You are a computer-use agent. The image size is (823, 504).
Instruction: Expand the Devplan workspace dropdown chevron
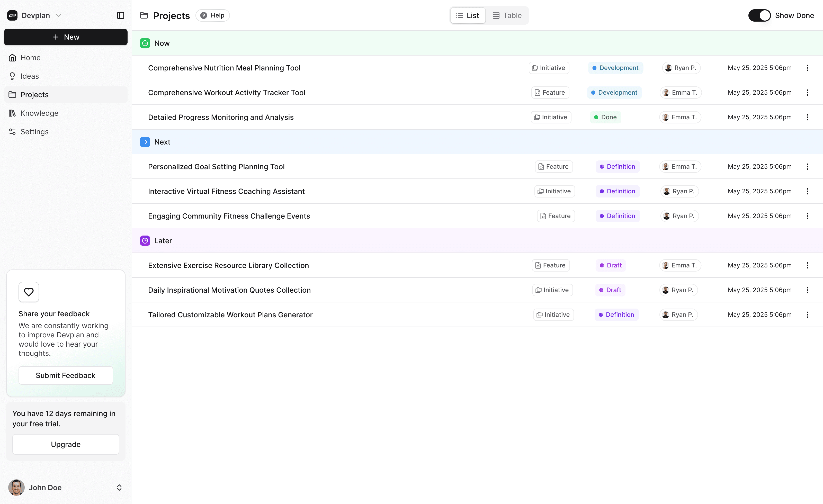[59, 15]
